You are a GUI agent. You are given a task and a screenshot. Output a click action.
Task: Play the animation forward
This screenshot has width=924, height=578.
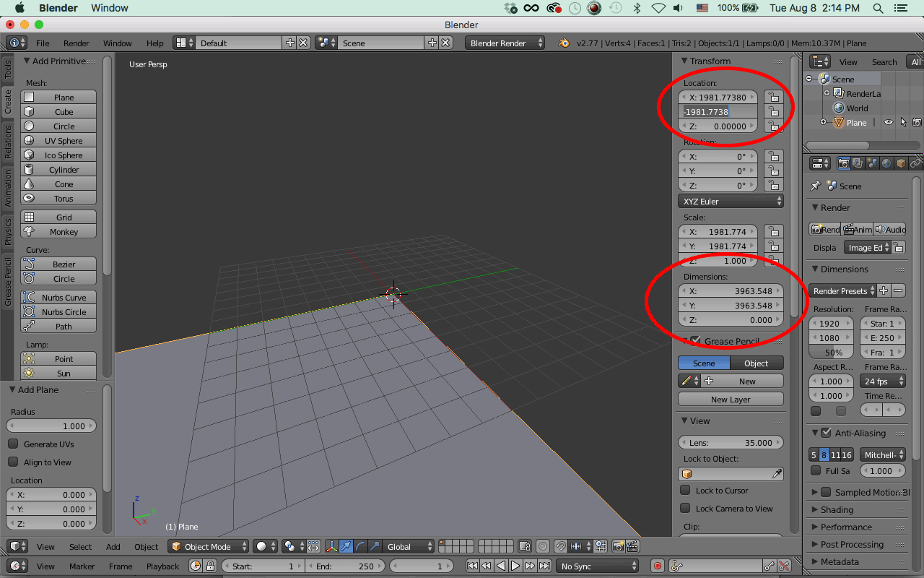pos(515,566)
